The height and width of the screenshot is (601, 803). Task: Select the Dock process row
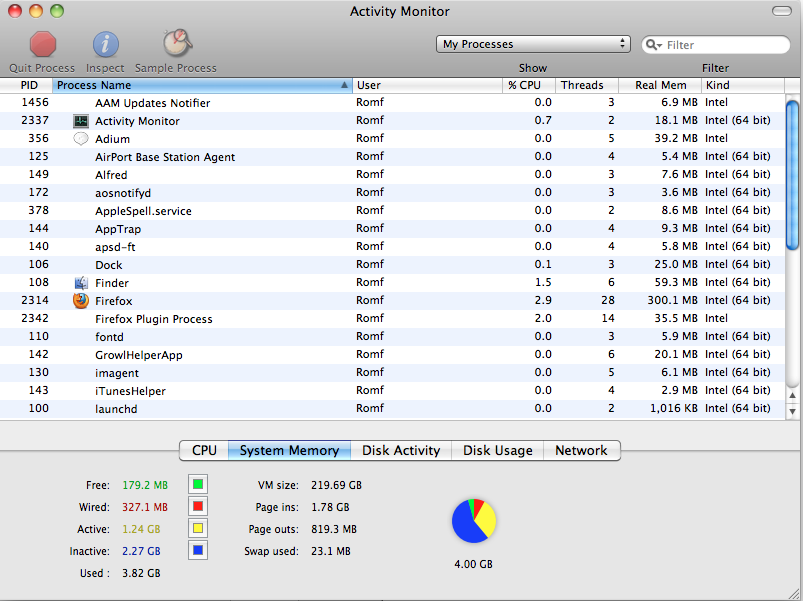[x=392, y=265]
